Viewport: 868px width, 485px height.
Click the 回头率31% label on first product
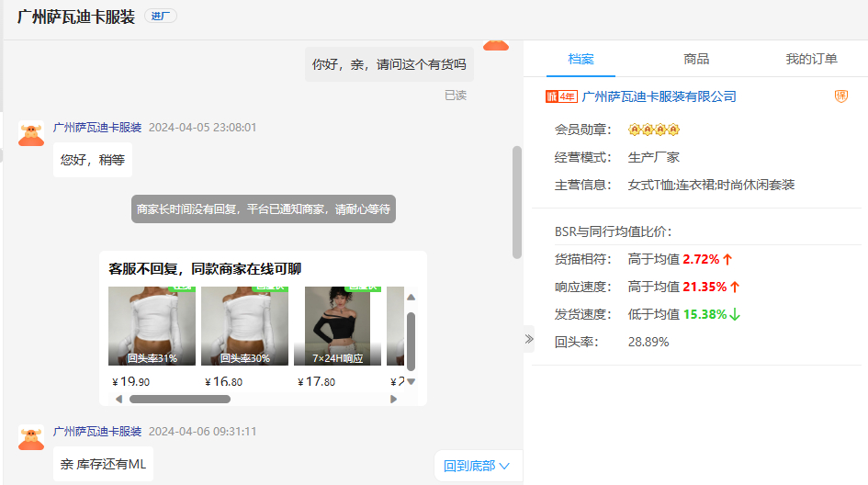[x=152, y=358]
